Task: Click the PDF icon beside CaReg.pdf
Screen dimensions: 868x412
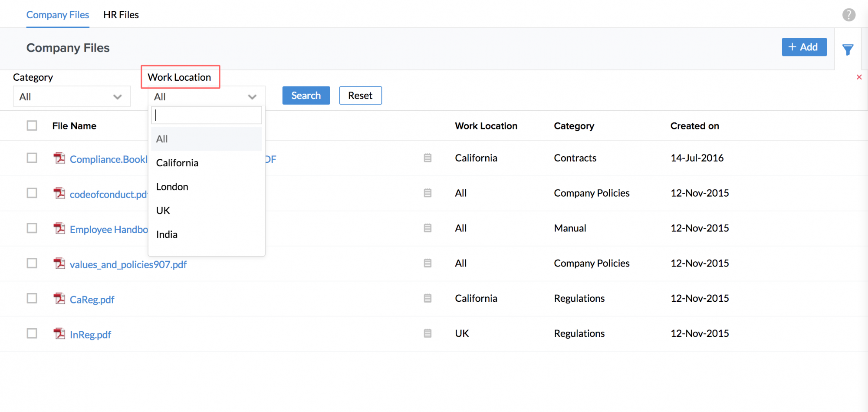Action: click(x=59, y=298)
